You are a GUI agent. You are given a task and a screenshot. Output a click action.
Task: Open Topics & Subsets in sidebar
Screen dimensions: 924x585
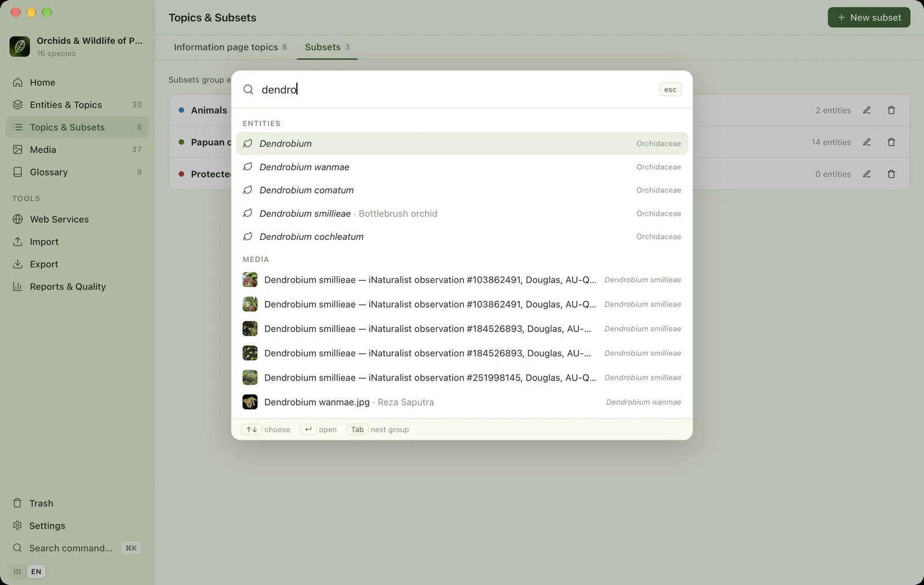pyautogui.click(x=77, y=127)
